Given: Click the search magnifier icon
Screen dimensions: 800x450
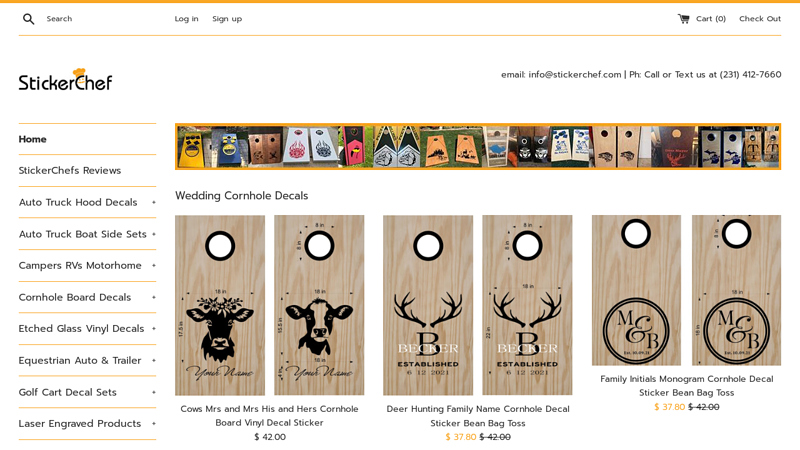Looking at the screenshot, I should tap(29, 19).
